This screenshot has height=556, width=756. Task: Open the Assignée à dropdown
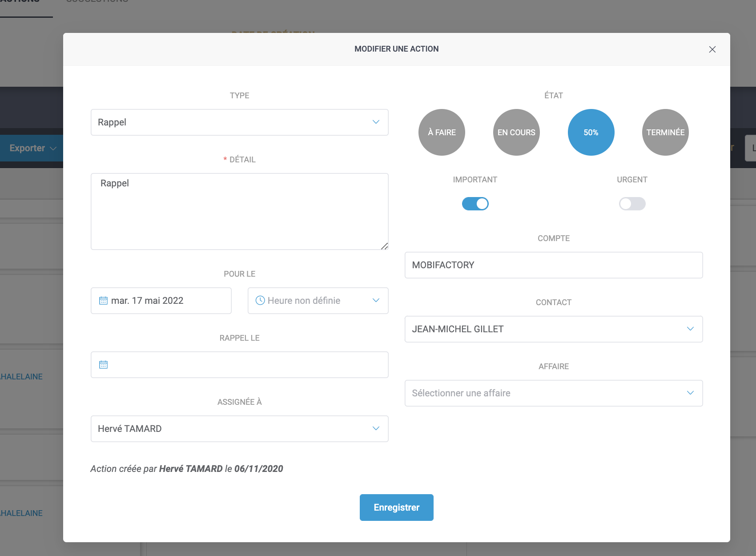pos(239,429)
